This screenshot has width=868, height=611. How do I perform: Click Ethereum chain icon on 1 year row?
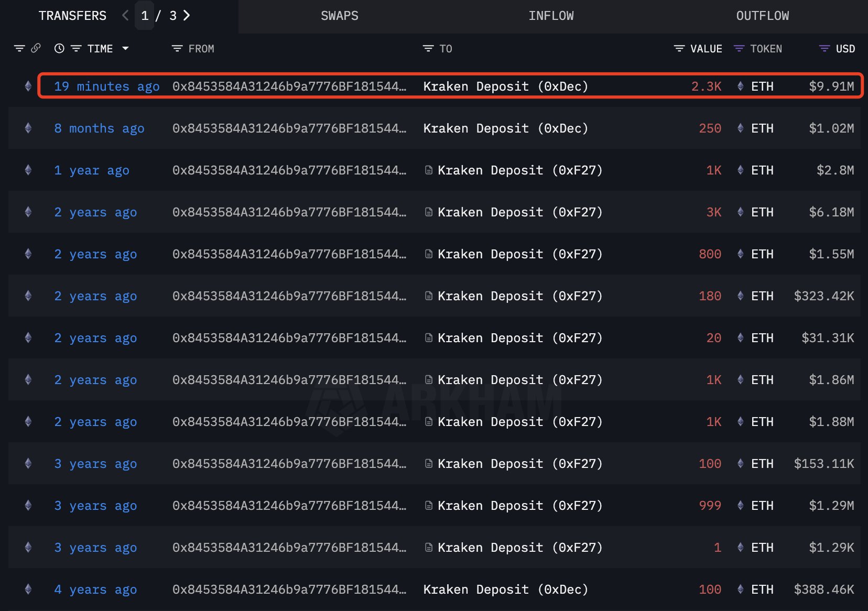pyautogui.click(x=28, y=170)
